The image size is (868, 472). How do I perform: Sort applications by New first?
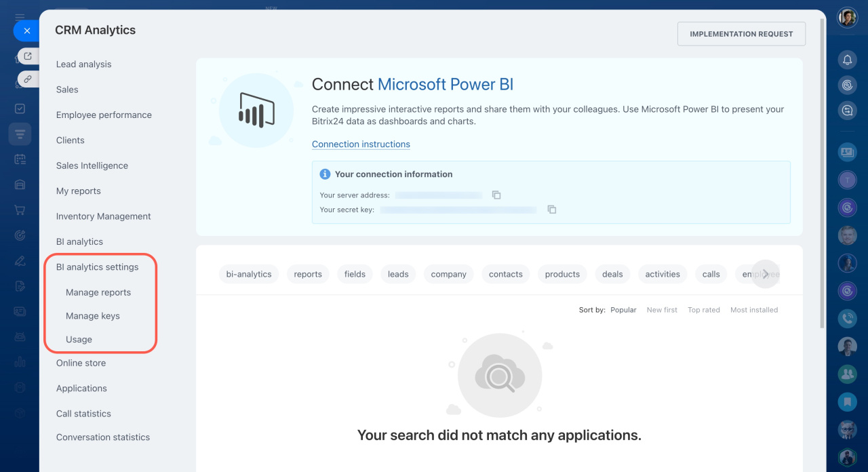tap(662, 310)
